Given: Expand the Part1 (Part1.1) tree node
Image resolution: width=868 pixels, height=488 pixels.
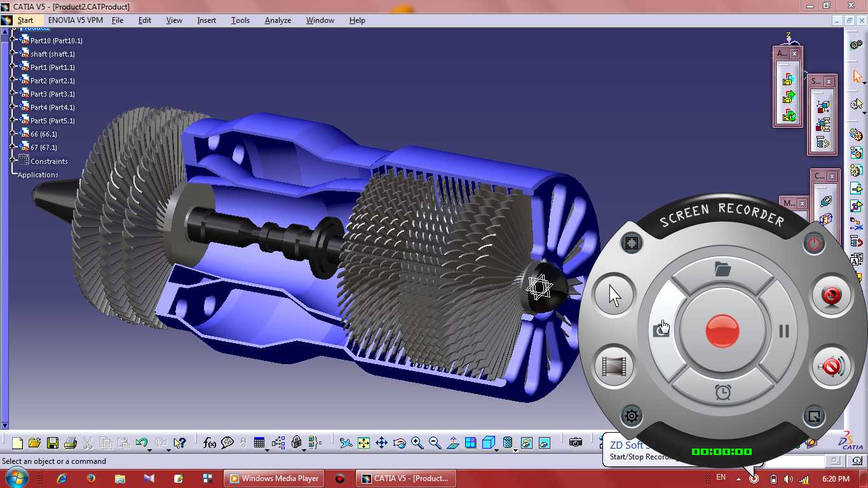Looking at the screenshot, I should 13,67.
